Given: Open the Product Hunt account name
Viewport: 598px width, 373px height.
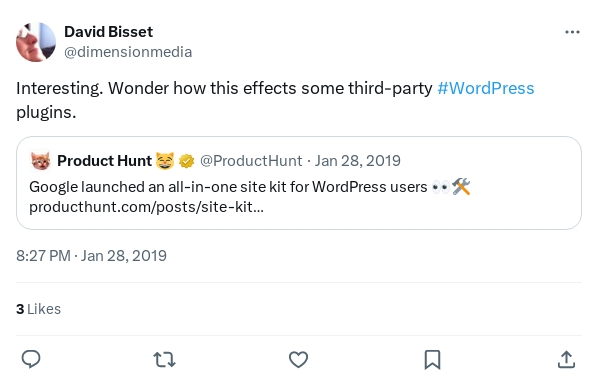Looking at the screenshot, I should point(104,161).
